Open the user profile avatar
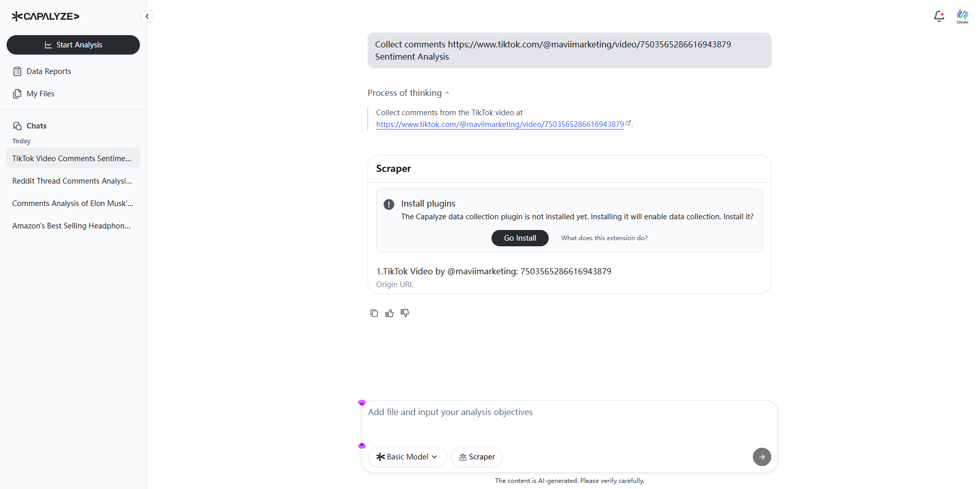 962,16
